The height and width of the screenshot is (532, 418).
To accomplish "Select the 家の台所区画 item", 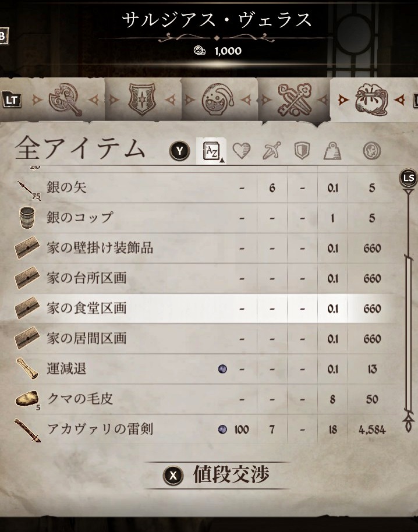I will tap(205, 279).
